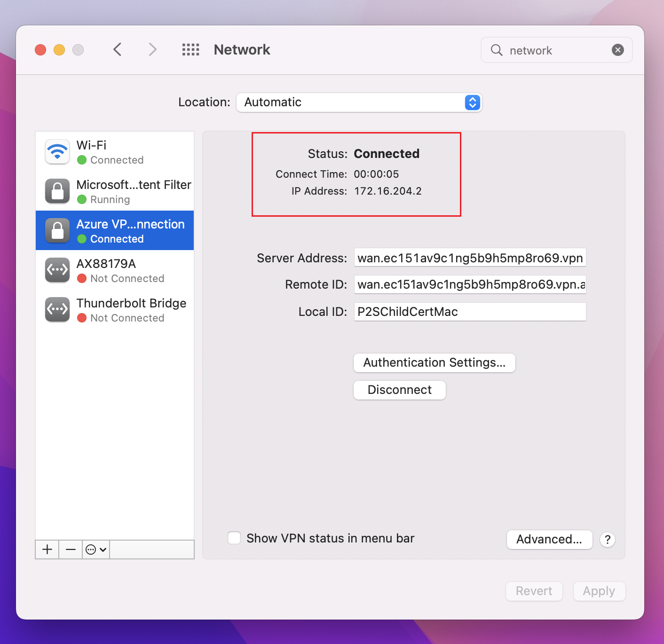Image resolution: width=664 pixels, height=644 pixels.
Task: Click the search field containing network
Action: [x=557, y=50]
